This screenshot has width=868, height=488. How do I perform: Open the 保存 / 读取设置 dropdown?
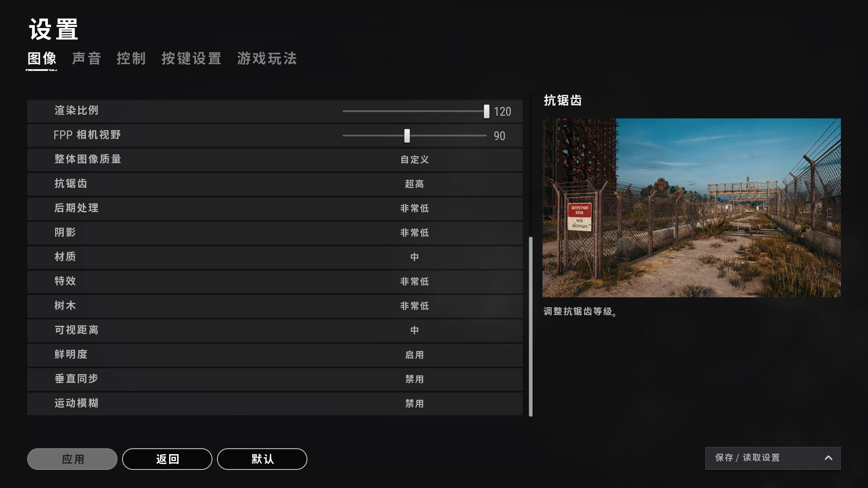[773, 458]
